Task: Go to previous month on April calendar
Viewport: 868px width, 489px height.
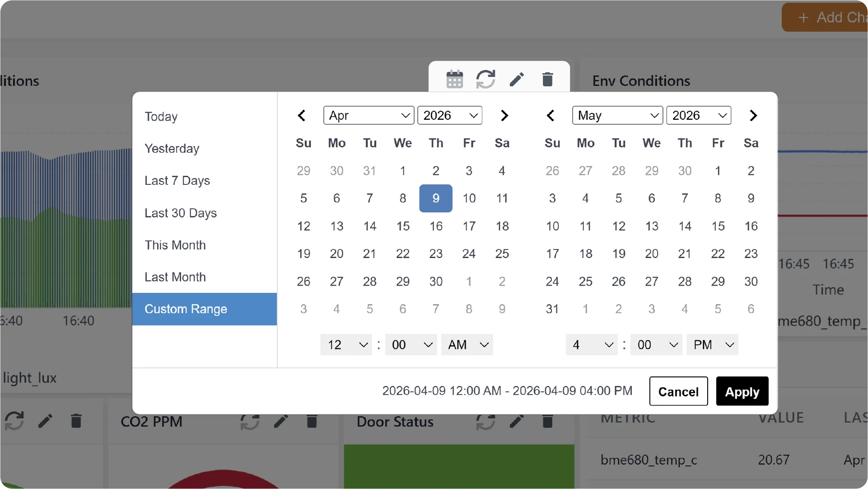Action: coord(302,116)
